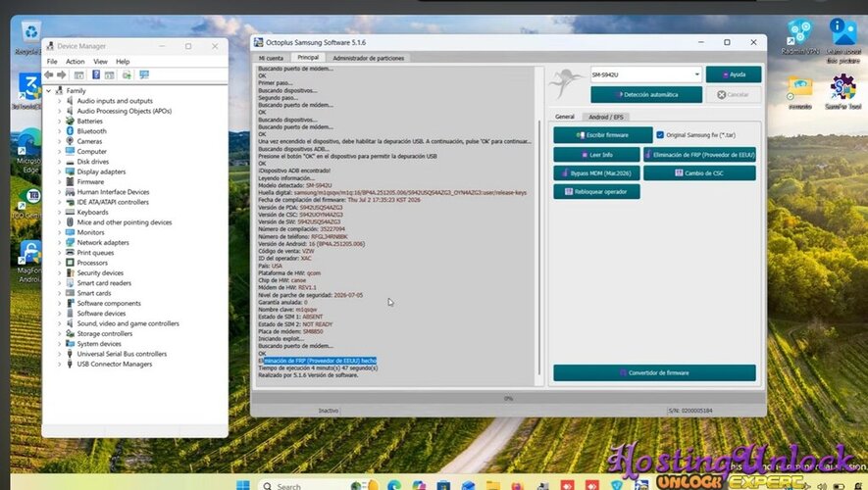Click the Leer Info button
The image size is (868, 490).
[596, 155]
